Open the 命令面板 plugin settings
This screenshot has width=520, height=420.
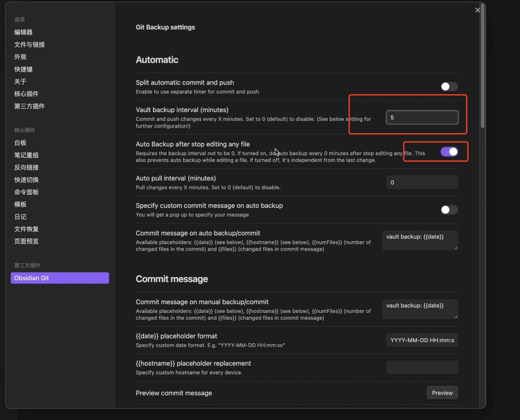26,192
